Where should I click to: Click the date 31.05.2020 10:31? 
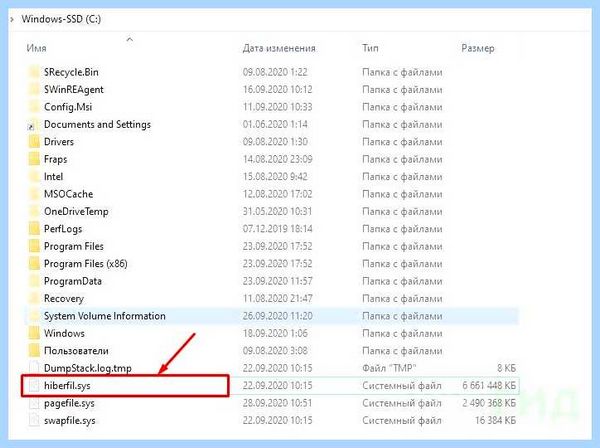(277, 212)
